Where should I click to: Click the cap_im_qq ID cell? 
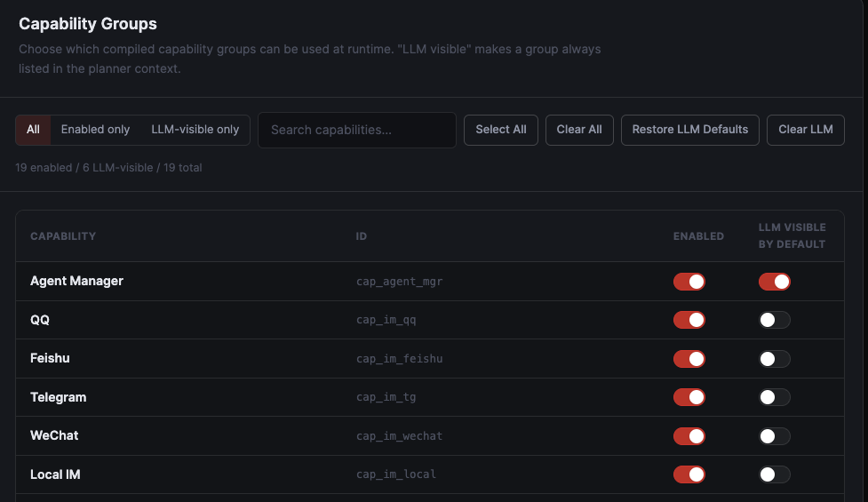pyautogui.click(x=386, y=320)
